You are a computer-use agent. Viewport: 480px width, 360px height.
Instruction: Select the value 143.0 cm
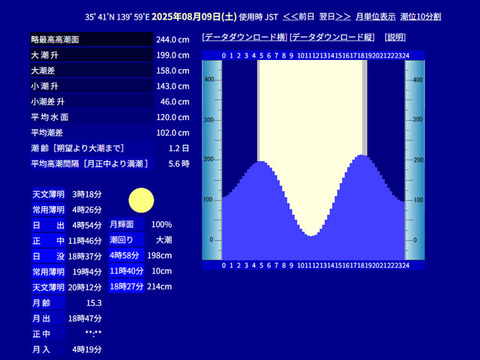click(x=173, y=86)
